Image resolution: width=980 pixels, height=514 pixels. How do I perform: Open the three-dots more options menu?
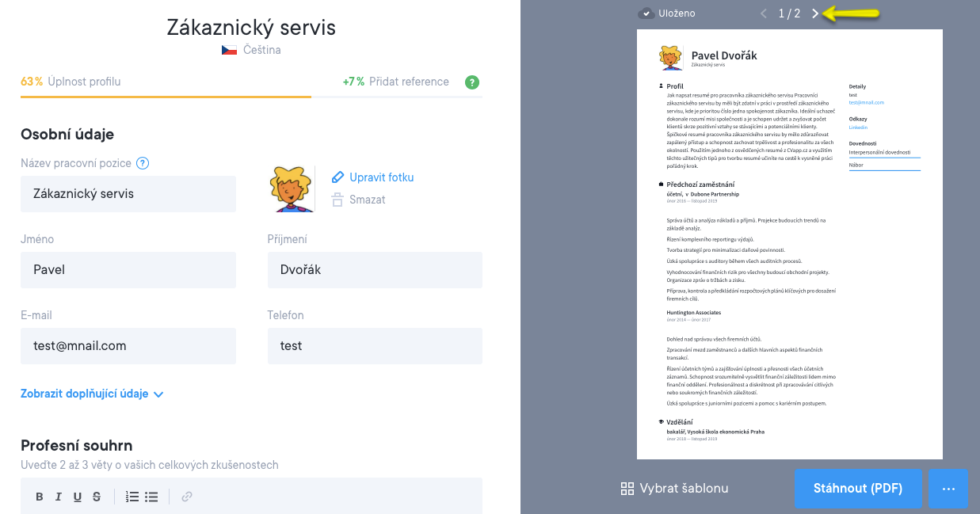pyautogui.click(x=948, y=489)
